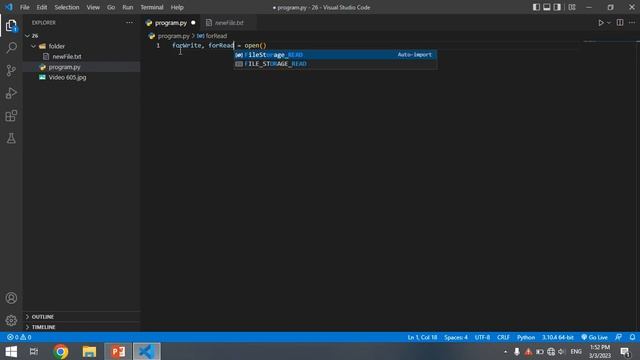The height and width of the screenshot is (360, 640).
Task: Open editor More Actions ellipsis
Action: point(632,23)
